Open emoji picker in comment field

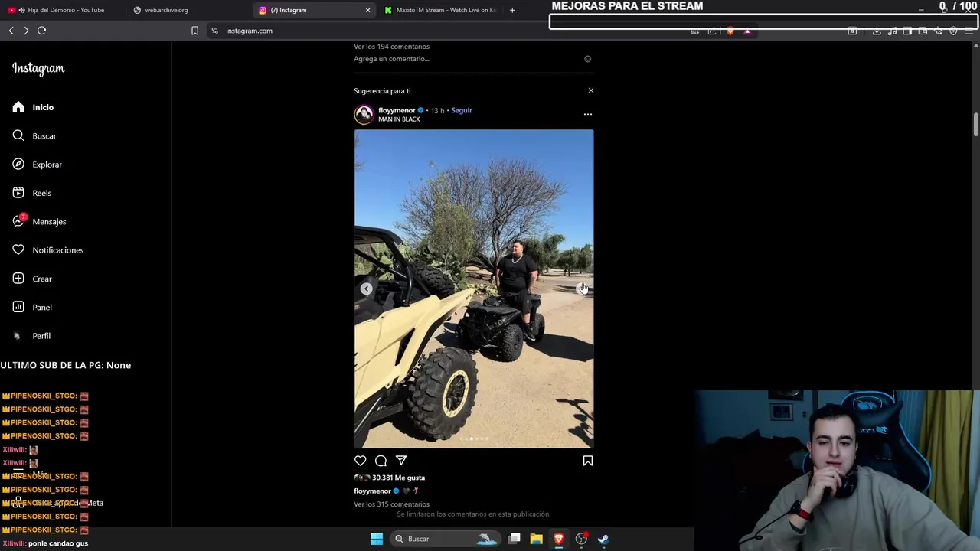[x=587, y=59]
